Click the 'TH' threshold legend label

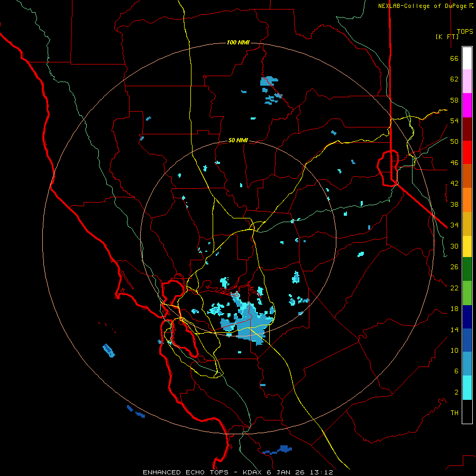click(x=454, y=413)
